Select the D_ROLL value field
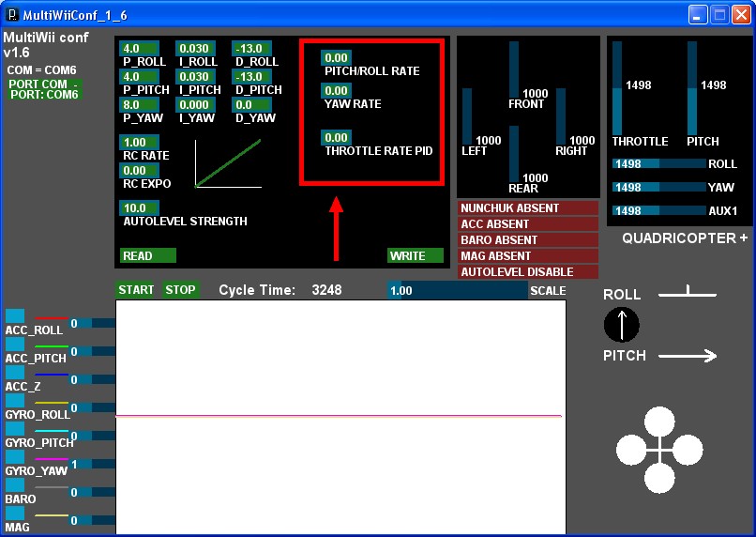This screenshot has height=537, width=756. click(251, 49)
